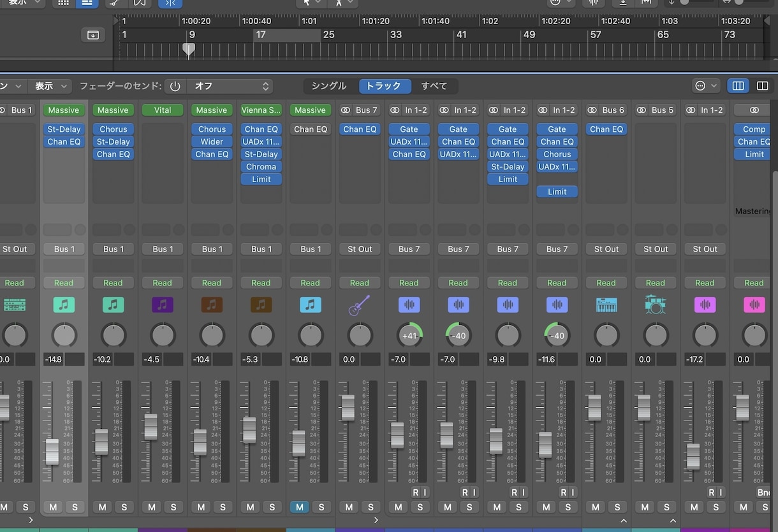The width and height of the screenshot is (778, 532).
Task: Solo the Vital channel
Action: [x=173, y=507]
